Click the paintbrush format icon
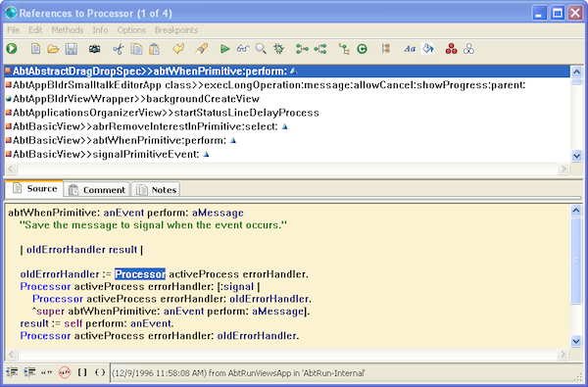 pyautogui.click(x=201, y=49)
